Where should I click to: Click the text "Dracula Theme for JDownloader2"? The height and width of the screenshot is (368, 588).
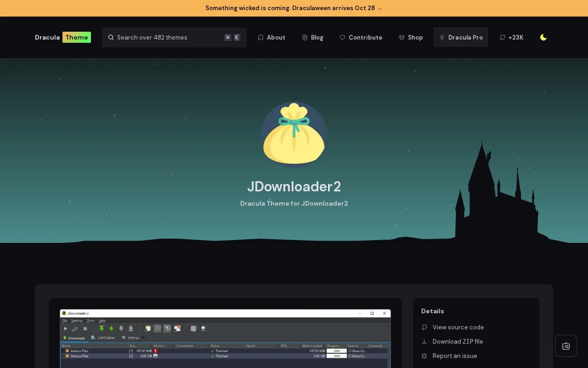[294, 203]
